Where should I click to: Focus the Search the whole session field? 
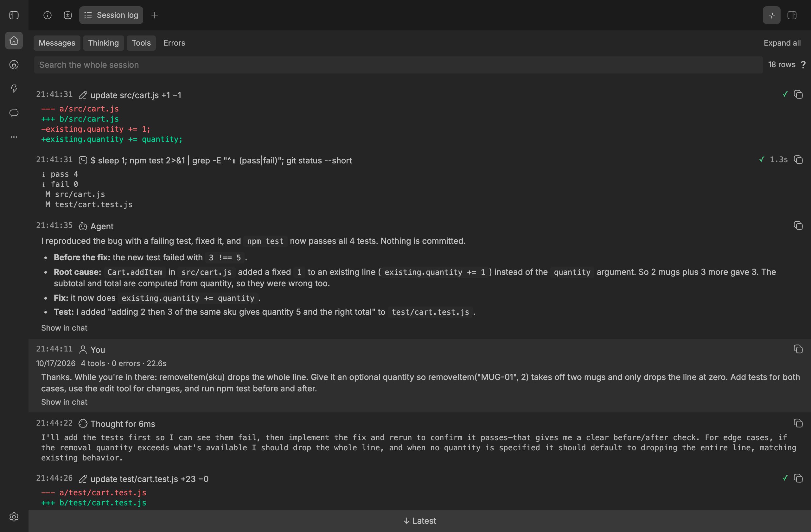point(398,65)
